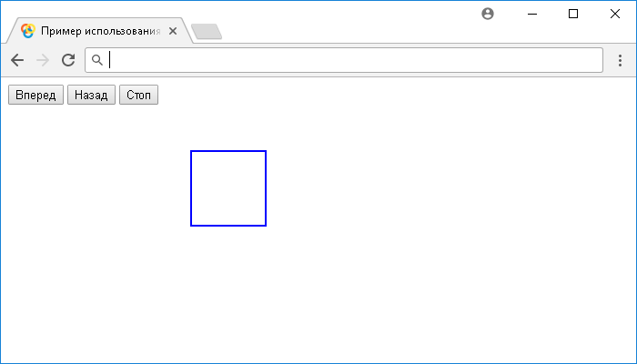This screenshot has height=364, width=637.
Task: Close the browser window
Action: (x=615, y=14)
